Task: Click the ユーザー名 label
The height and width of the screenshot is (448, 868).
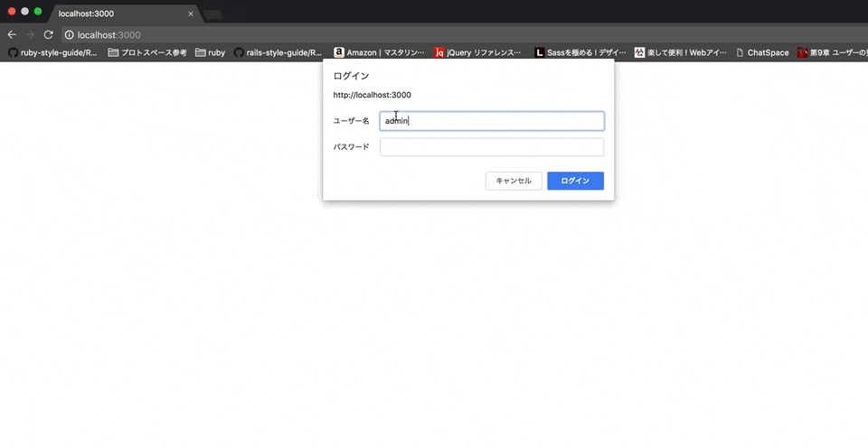Action: 351,121
